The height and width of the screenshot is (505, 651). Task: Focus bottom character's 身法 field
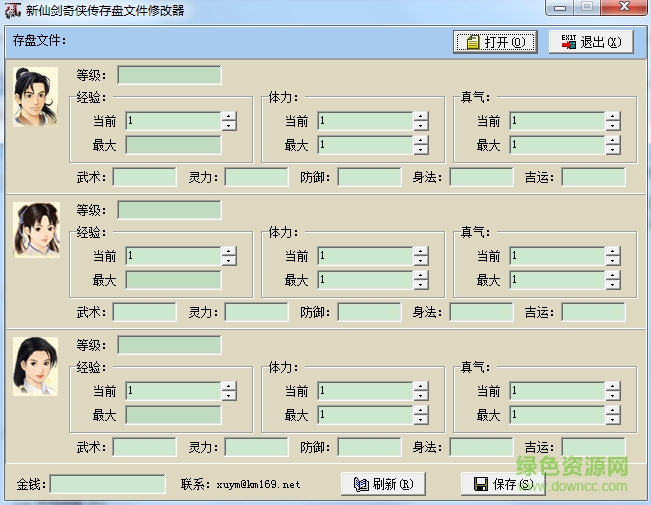(482, 447)
